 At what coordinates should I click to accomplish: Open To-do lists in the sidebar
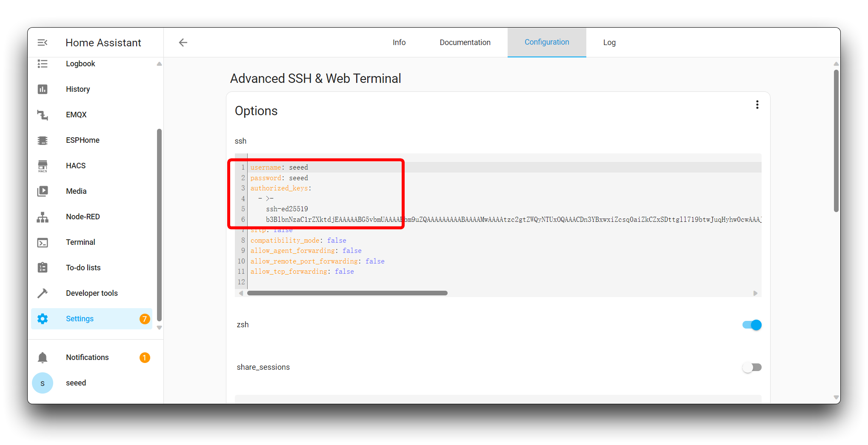point(91,268)
